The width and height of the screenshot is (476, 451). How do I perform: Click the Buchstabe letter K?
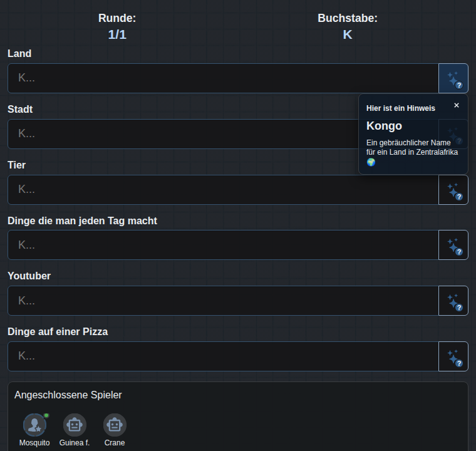(348, 34)
